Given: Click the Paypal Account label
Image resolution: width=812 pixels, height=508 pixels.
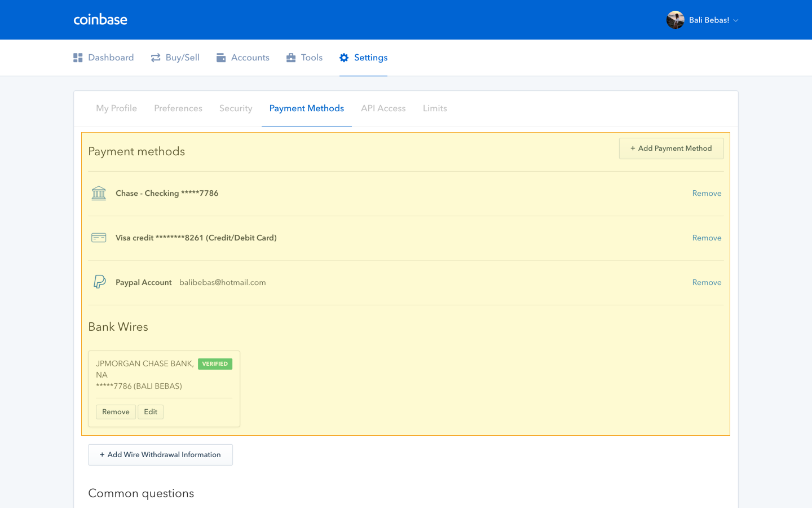Looking at the screenshot, I should coord(144,282).
